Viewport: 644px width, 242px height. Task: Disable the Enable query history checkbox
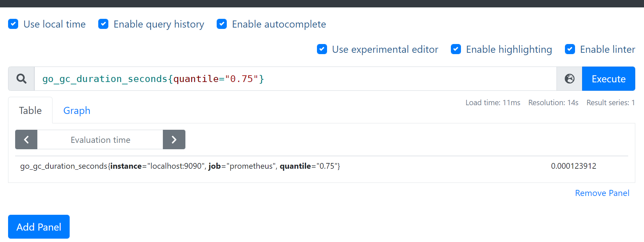[x=103, y=24]
